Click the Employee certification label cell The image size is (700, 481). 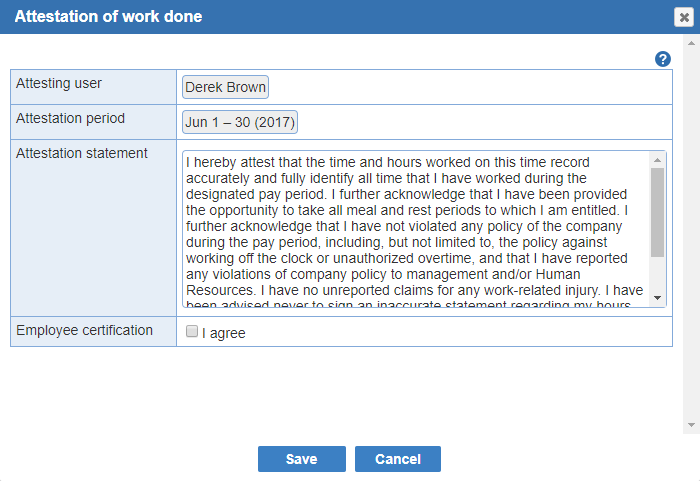93,332
